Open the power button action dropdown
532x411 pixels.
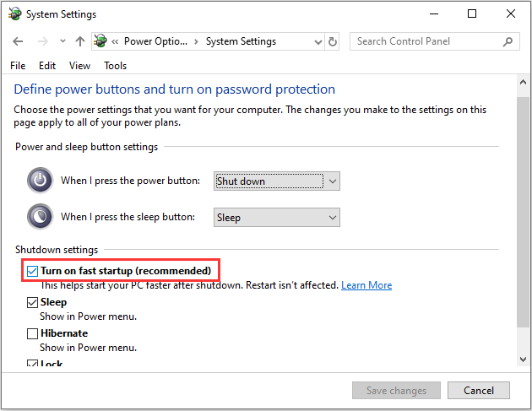pyautogui.click(x=277, y=181)
